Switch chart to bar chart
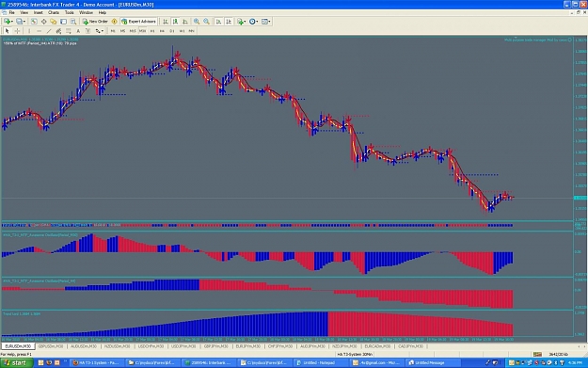This screenshot has height=368, width=588. (x=165, y=22)
